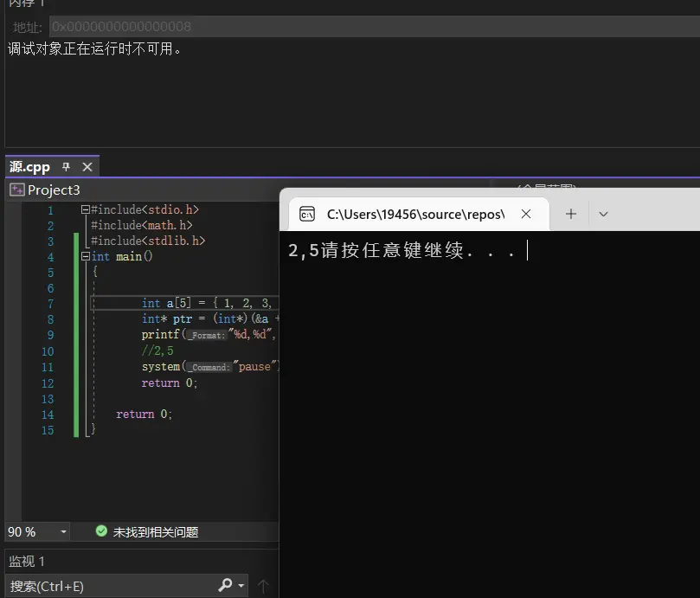
Task: Click the add item icon beside Project3
Action: coord(17,190)
